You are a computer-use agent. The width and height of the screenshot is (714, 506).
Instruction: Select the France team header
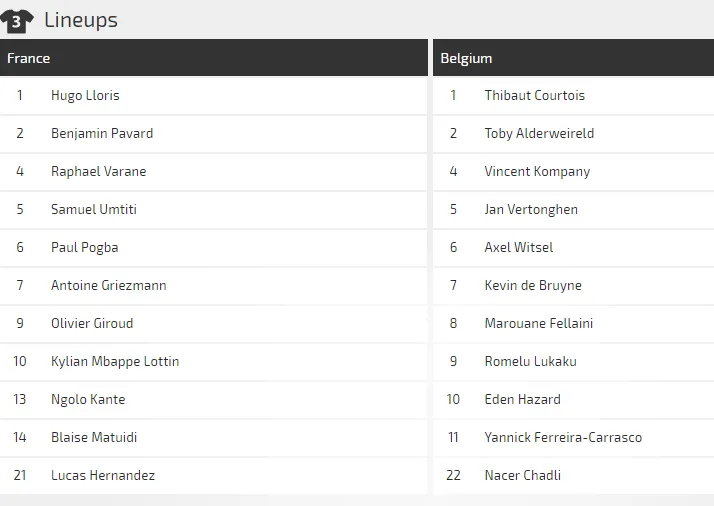point(29,58)
